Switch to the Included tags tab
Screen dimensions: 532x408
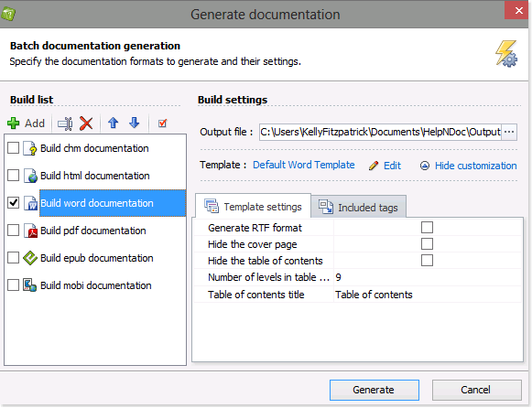tap(358, 207)
